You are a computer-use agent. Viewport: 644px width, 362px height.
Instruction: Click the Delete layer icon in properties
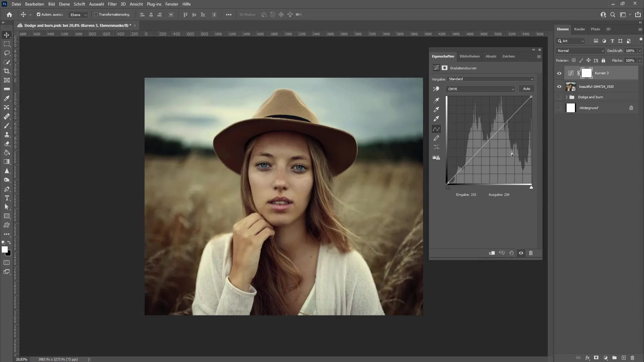[531, 253]
